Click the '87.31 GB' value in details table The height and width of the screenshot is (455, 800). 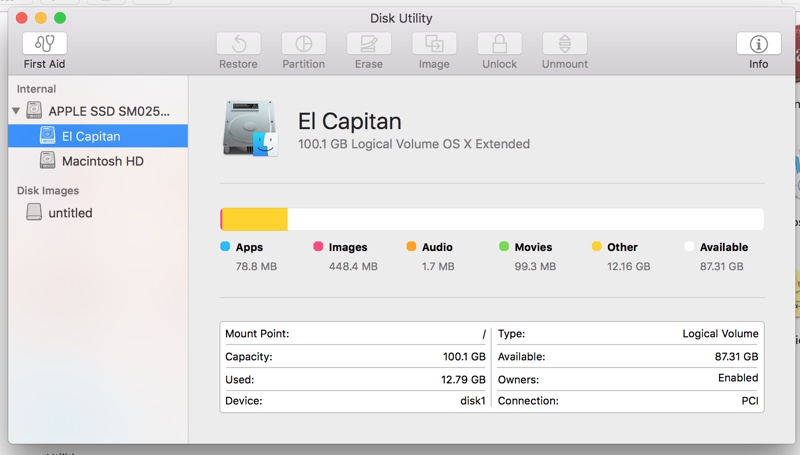pyautogui.click(x=736, y=357)
